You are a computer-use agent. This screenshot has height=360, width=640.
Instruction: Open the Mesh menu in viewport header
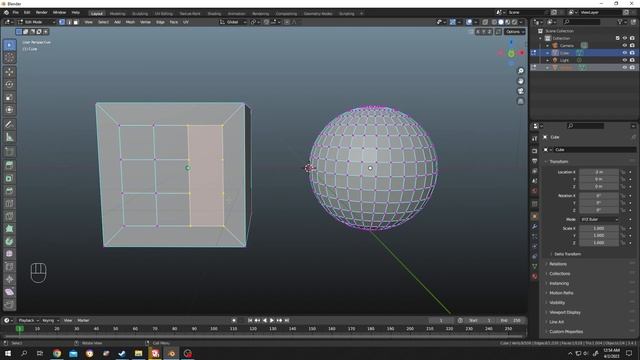[130, 22]
